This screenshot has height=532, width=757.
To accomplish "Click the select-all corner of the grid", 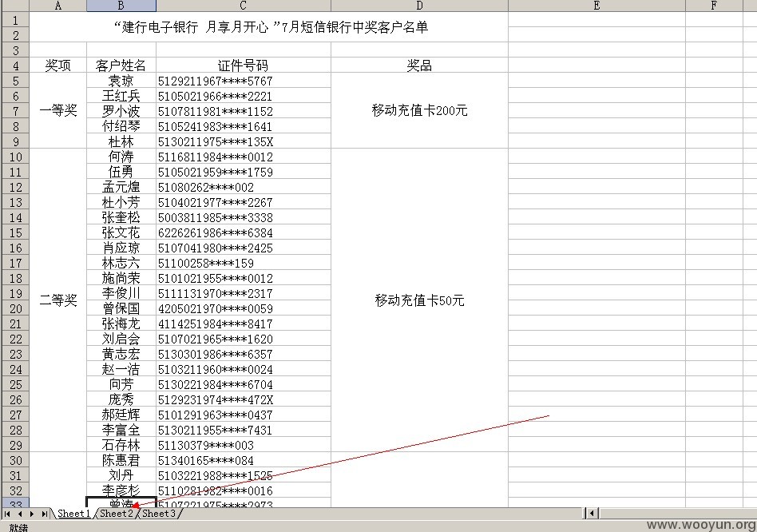I will pos(14,6).
